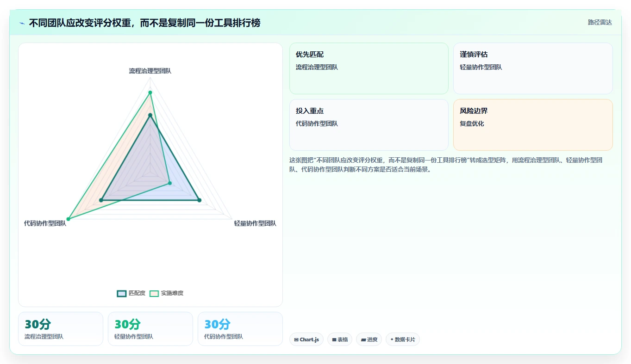Toggle the 实施难度 legend item
Screen dimensions: 631x364
point(167,293)
